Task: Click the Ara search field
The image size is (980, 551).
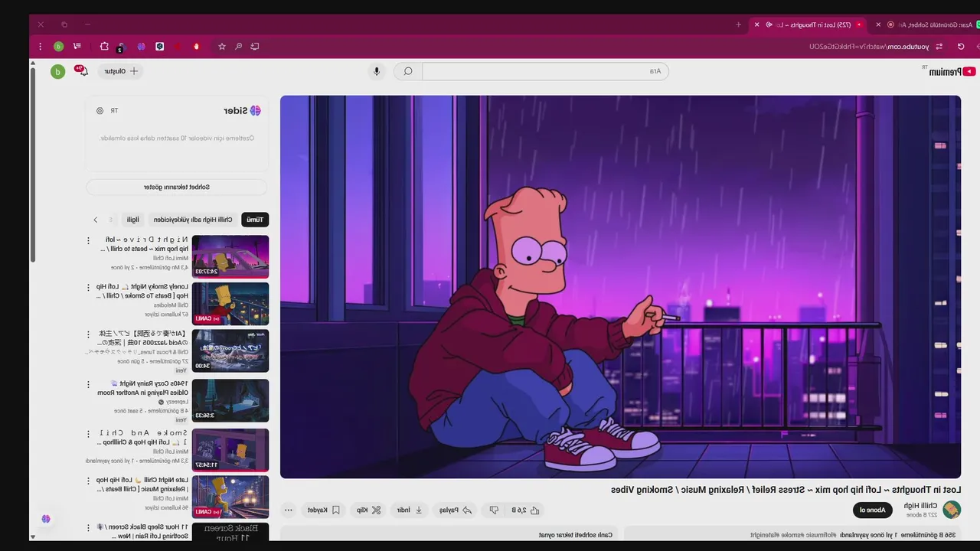Action: [545, 71]
